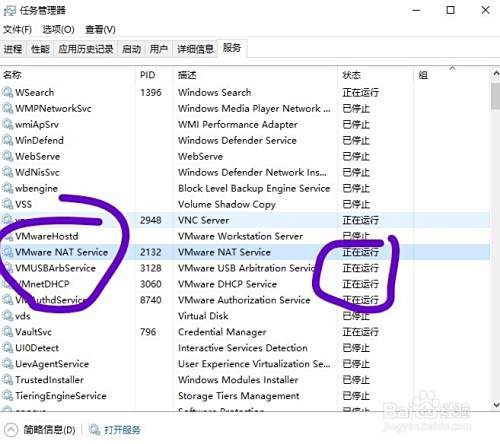Click the service icon next to wmiApSrv
This screenshot has width=500, height=444.
click(x=8, y=124)
